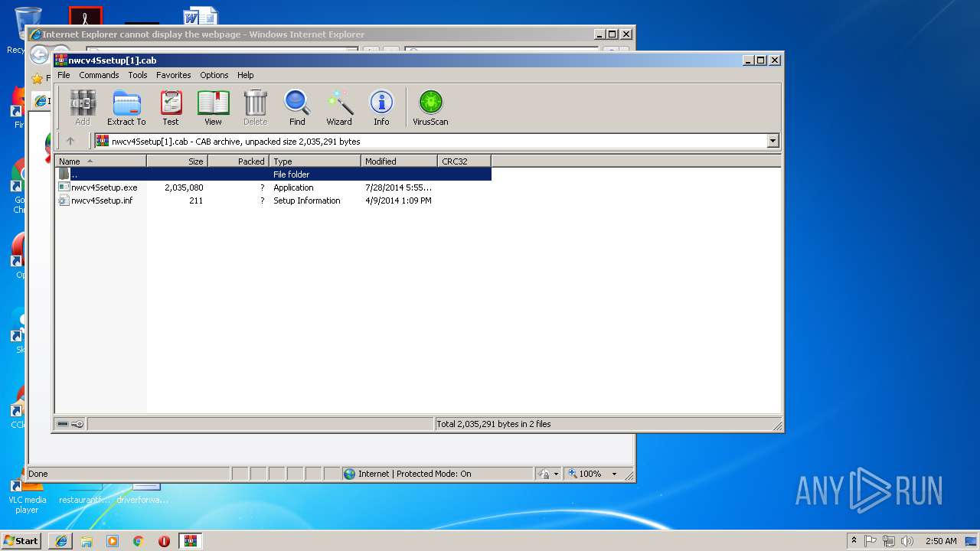Sort by Name column header

coord(100,161)
